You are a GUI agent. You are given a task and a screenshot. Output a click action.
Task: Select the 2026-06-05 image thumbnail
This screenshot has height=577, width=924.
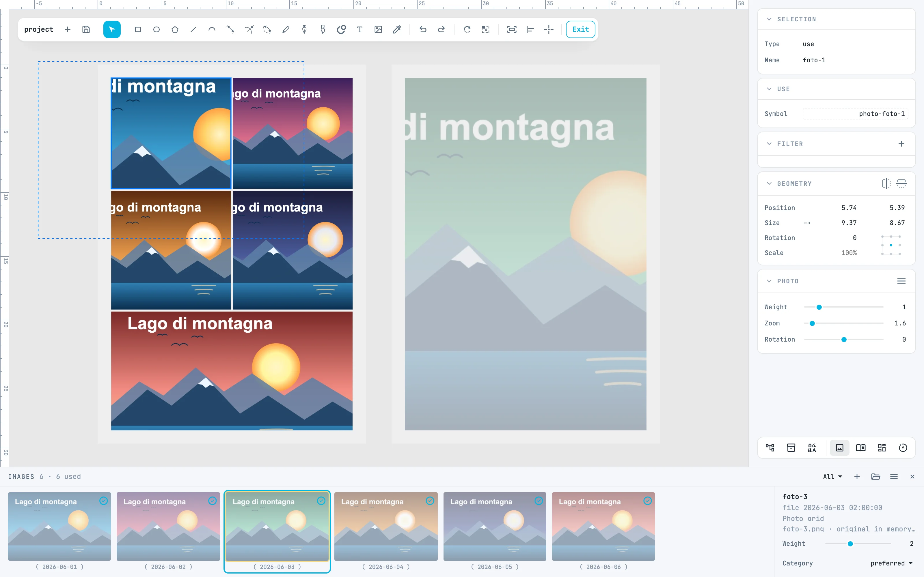tap(495, 526)
